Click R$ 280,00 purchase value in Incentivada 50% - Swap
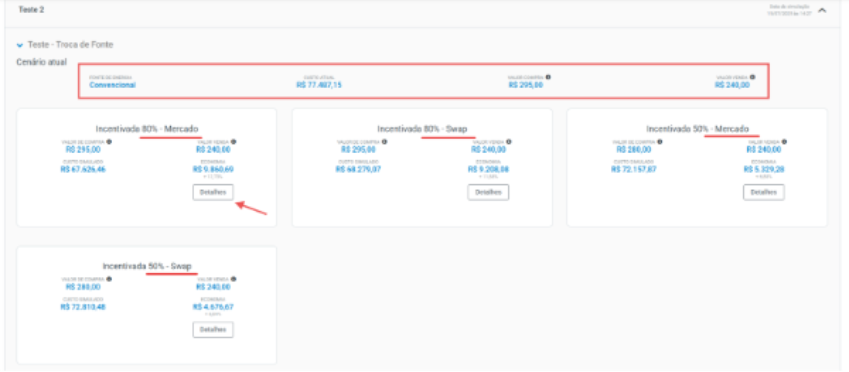The width and height of the screenshot is (849, 372). (83, 288)
